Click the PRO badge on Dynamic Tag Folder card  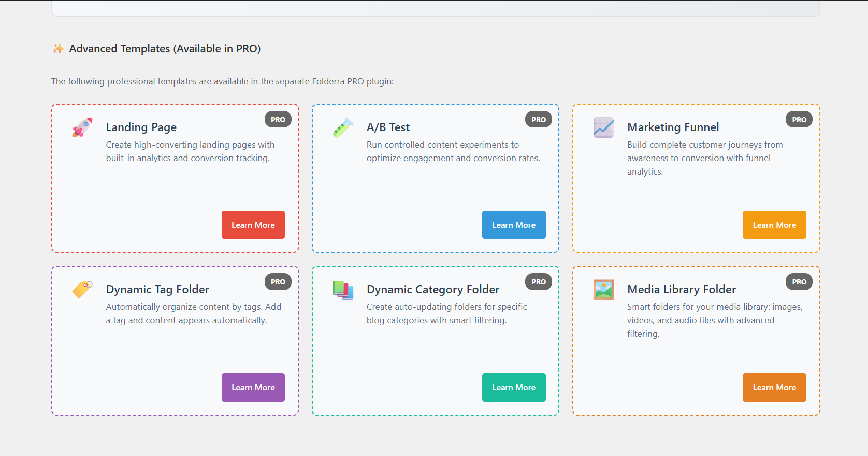pyautogui.click(x=278, y=282)
